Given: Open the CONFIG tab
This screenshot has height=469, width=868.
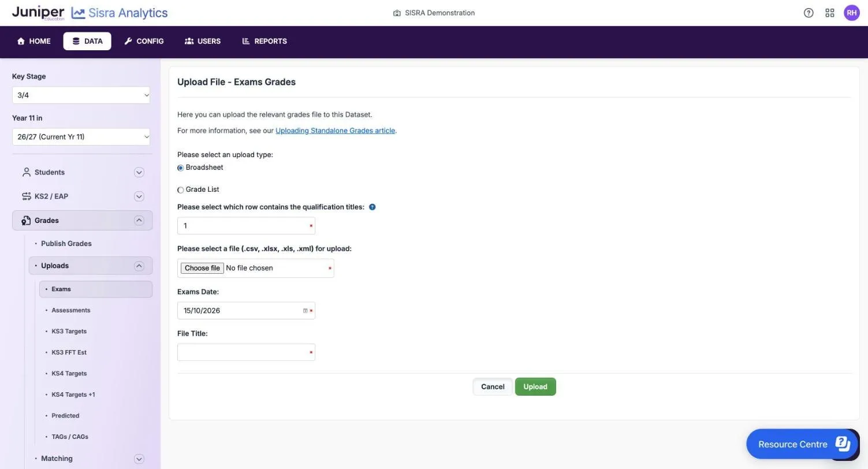Looking at the screenshot, I should (x=144, y=41).
